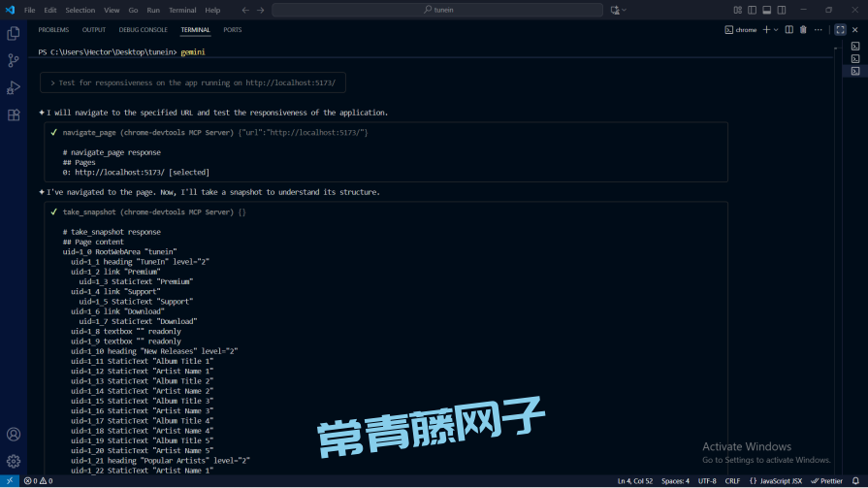Viewport: 868px width, 488px height.
Task: Toggle the bottom panel layout button
Action: (x=766, y=10)
